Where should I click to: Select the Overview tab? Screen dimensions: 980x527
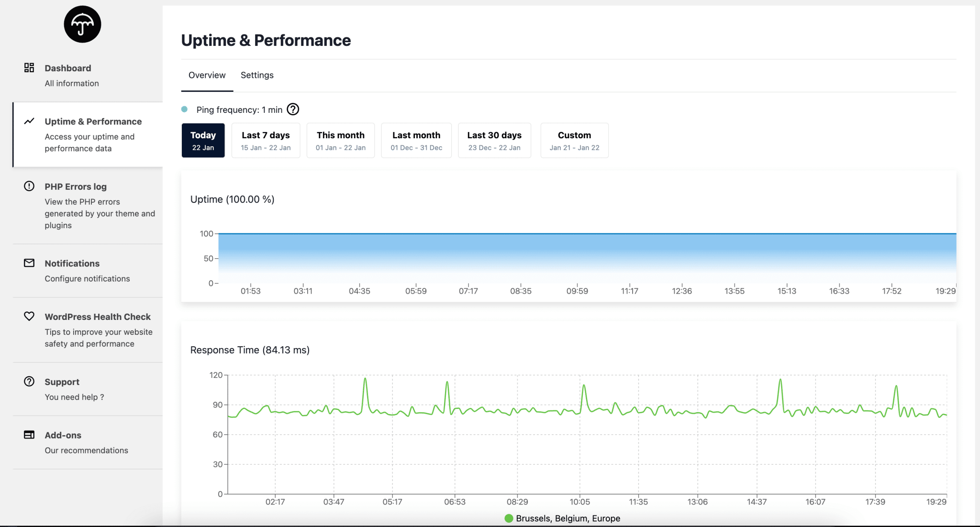pos(207,75)
